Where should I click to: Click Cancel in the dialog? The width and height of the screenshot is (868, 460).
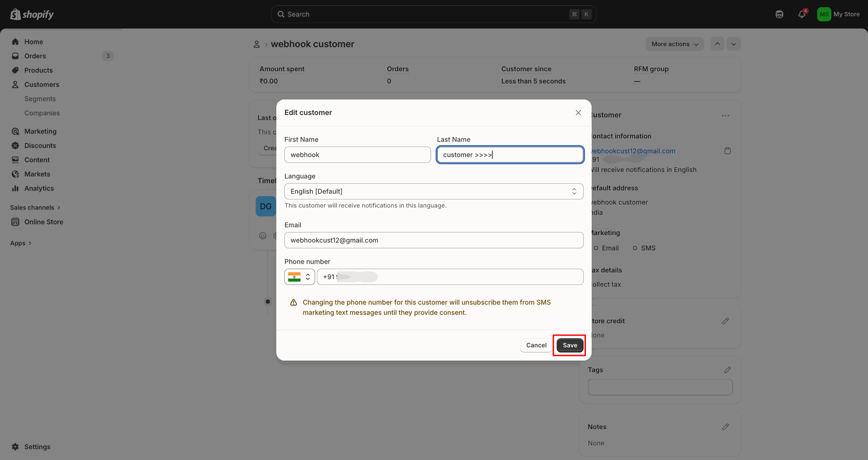click(x=536, y=345)
